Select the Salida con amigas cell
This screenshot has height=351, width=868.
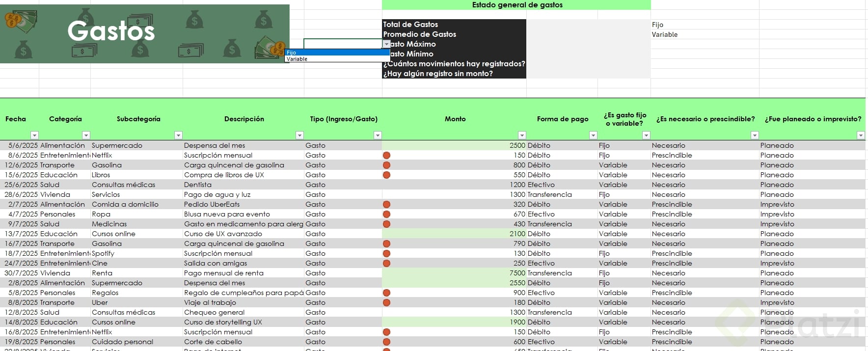pyautogui.click(x=244, y=263)
